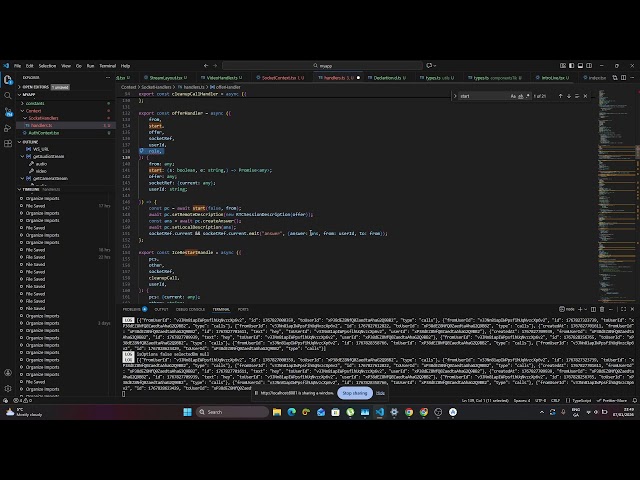Toggle the primary side bar
The height and width of the screenshot is (480, 640).
(x=571, y=65)
